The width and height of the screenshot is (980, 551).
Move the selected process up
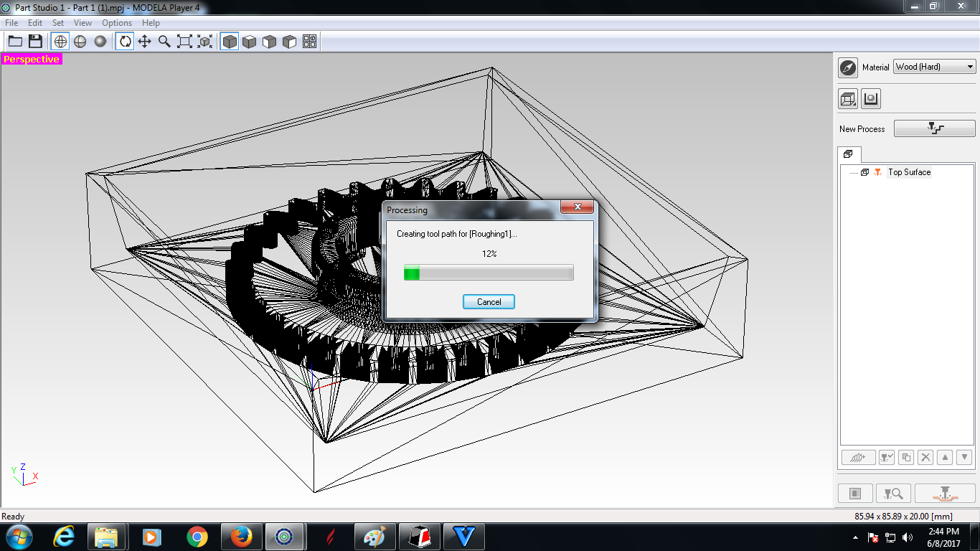coord(945,457)
